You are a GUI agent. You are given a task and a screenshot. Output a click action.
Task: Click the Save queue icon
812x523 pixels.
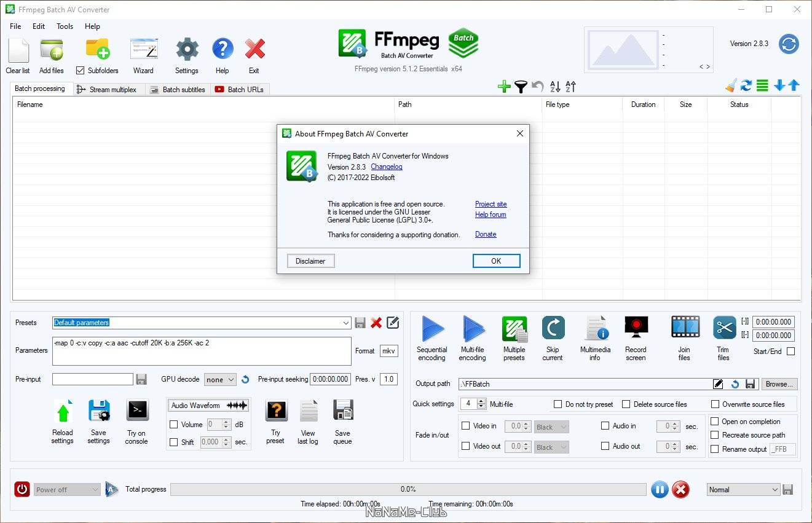pyautogui.click(x=343, y=410)
